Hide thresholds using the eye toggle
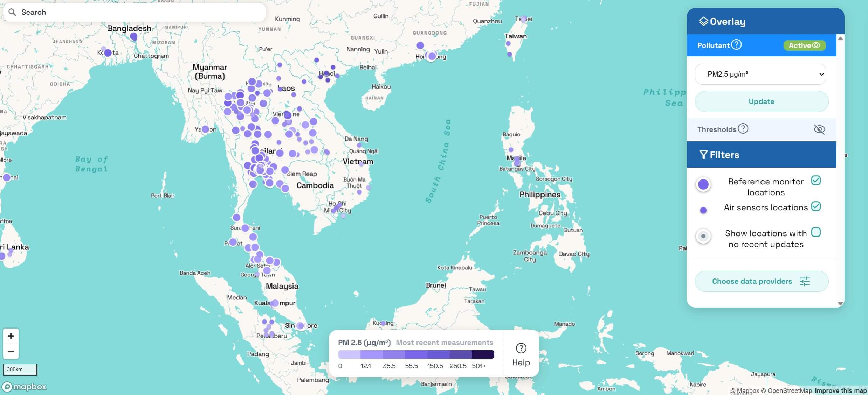This screenshot has height=395, width=868. tap(820, 129)
